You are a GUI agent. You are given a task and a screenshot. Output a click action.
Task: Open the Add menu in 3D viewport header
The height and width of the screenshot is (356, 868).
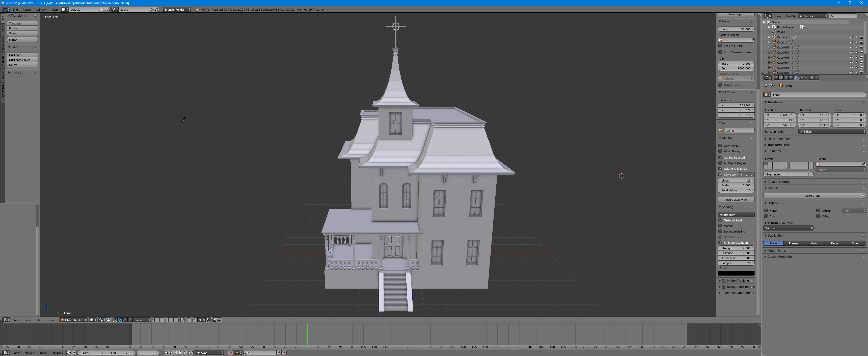pos(40,320)
